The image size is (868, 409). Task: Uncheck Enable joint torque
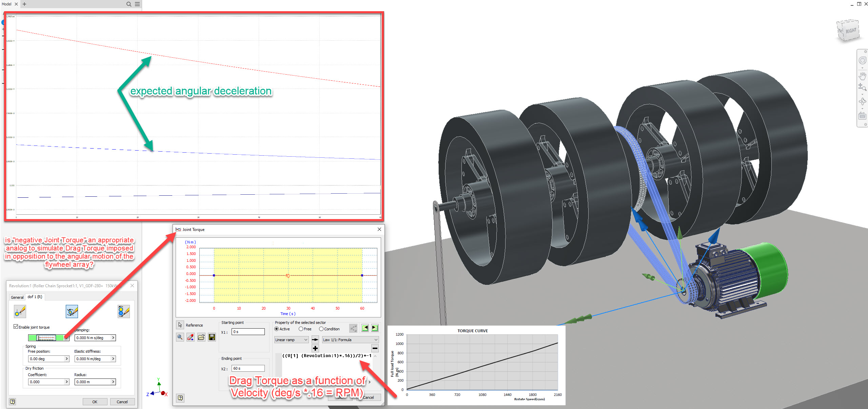pyautogui.click(x=16, y=326)
